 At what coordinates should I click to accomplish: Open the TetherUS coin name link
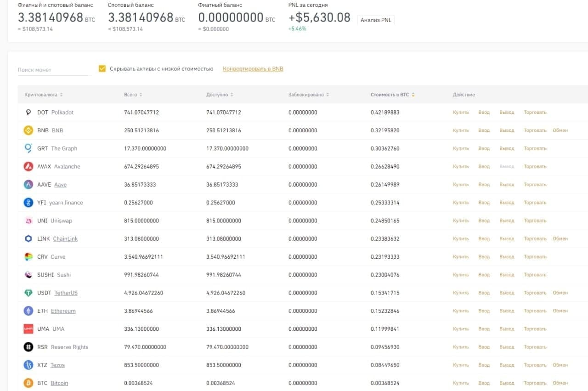(x=66, y=293)
